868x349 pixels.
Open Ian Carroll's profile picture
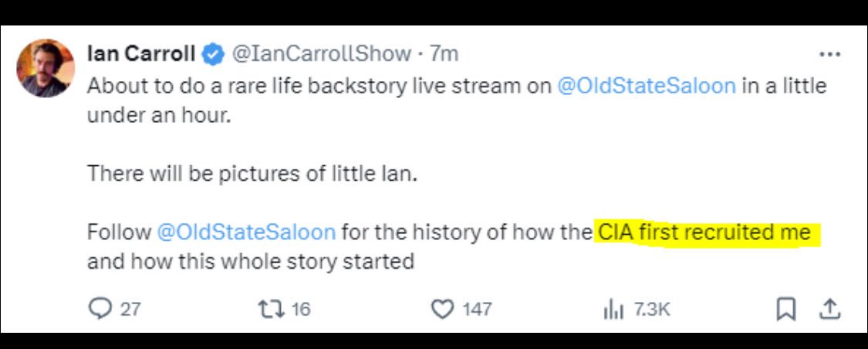pos(46,69)
